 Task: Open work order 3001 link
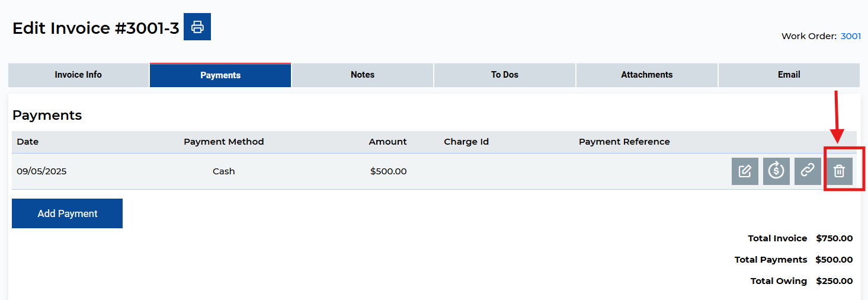click(x=851, y=36)
